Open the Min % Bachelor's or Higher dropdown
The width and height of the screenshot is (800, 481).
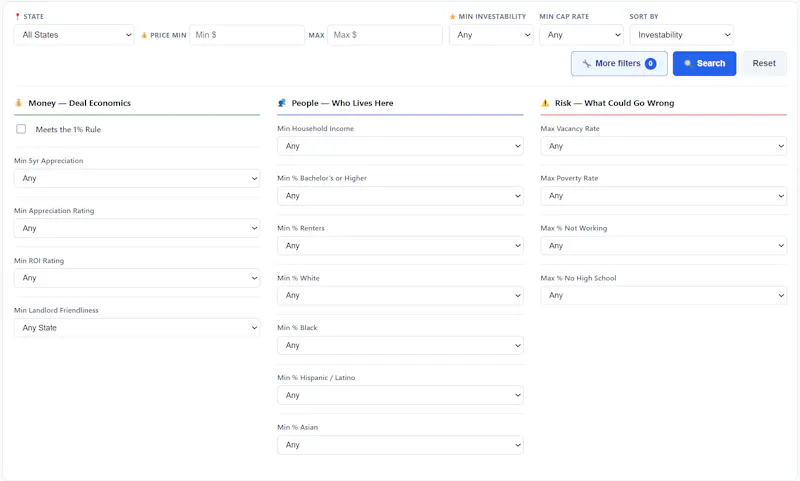click(401, 196)
